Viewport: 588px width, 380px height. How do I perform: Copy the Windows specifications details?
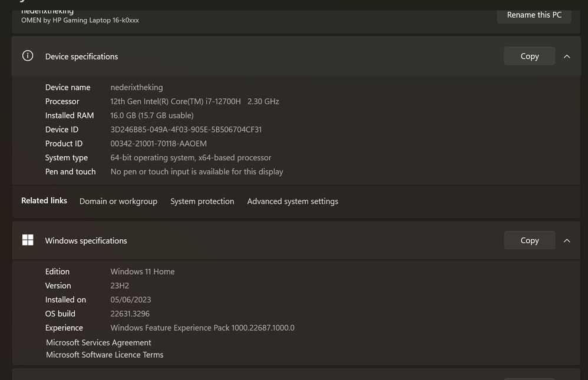(x=529, y=240)
